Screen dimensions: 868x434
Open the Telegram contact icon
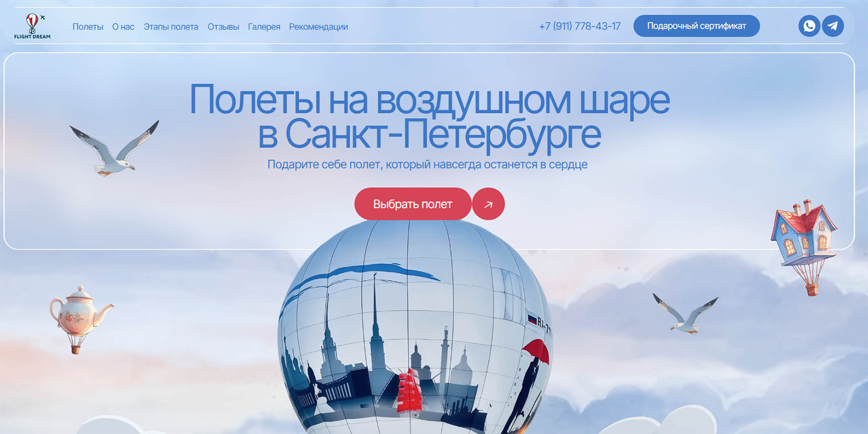pos(833,26)
